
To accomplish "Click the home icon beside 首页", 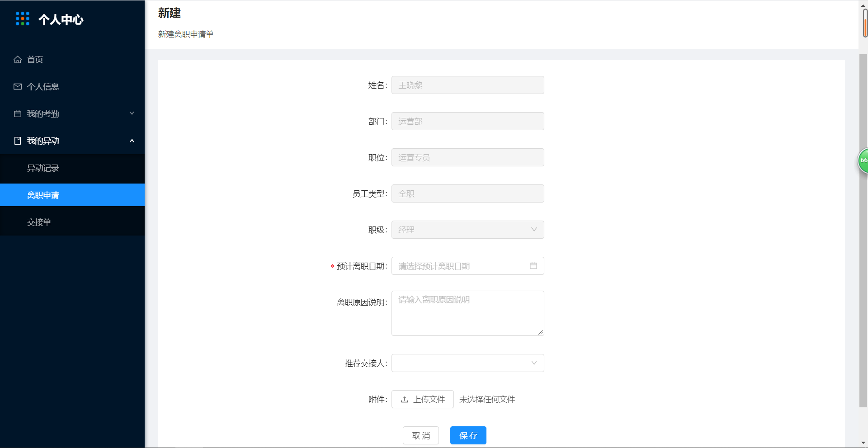I will tap(18, 59).
